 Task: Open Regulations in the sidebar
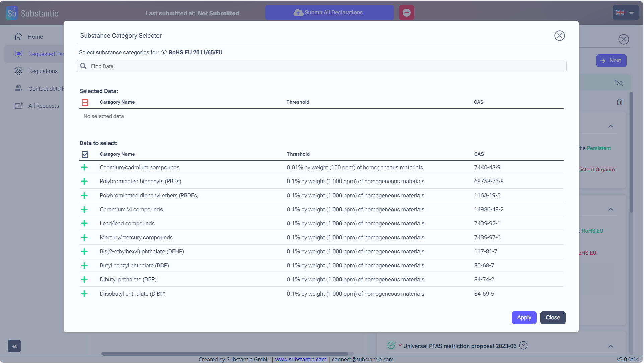43,71
